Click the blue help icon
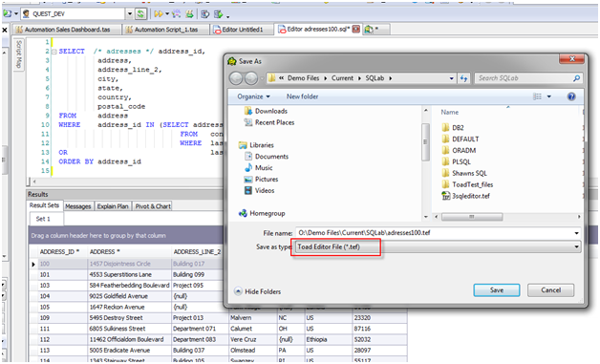Image resolution: width=600 pixels, height=364 pixels. [x=571, y=96]
